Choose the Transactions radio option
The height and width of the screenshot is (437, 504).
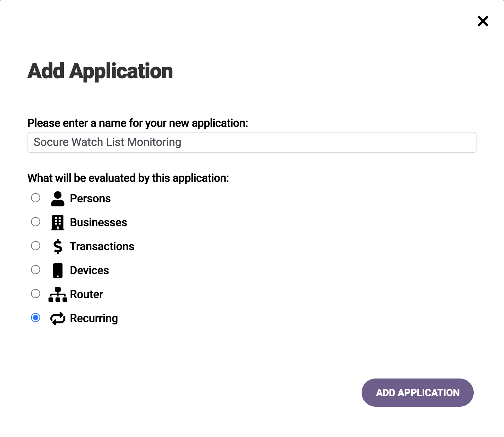36,246
